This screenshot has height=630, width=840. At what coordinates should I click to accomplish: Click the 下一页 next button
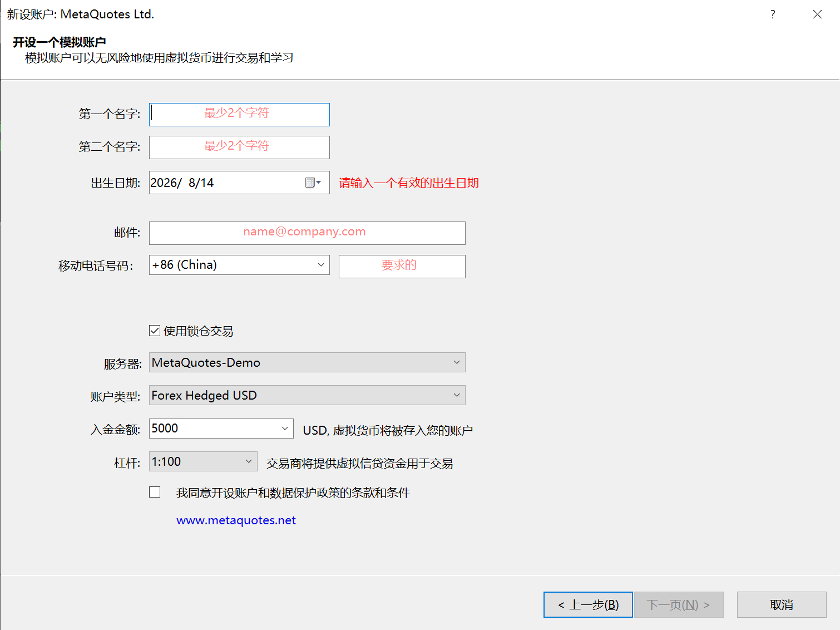click(x=679, y=604)
